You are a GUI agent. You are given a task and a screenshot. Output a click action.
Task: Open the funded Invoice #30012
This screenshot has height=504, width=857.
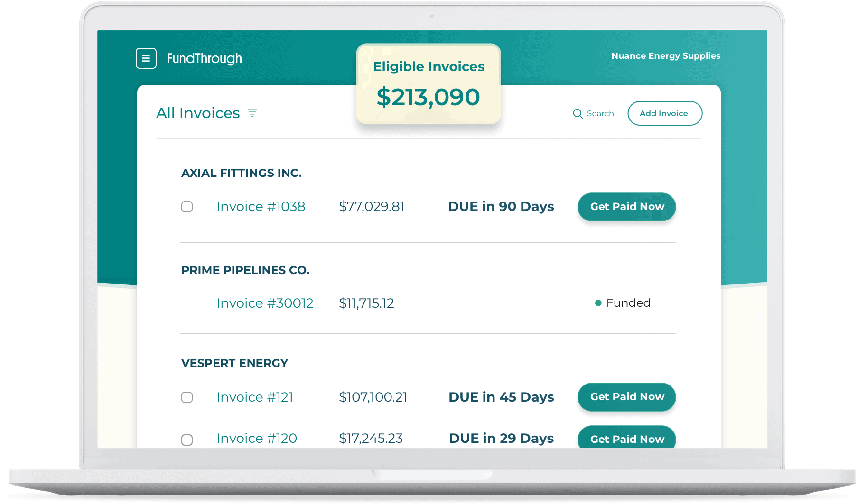265,303
